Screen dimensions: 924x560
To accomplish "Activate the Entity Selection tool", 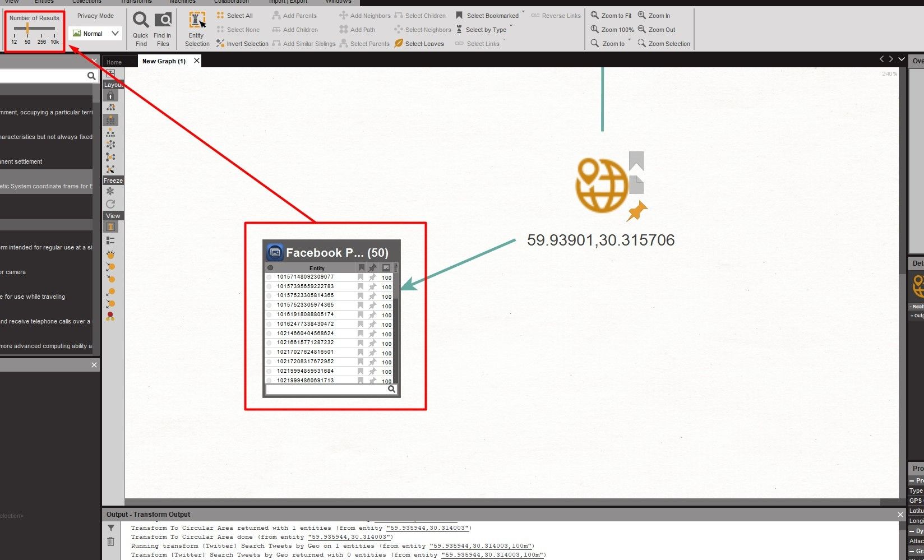I will (197, 29).
